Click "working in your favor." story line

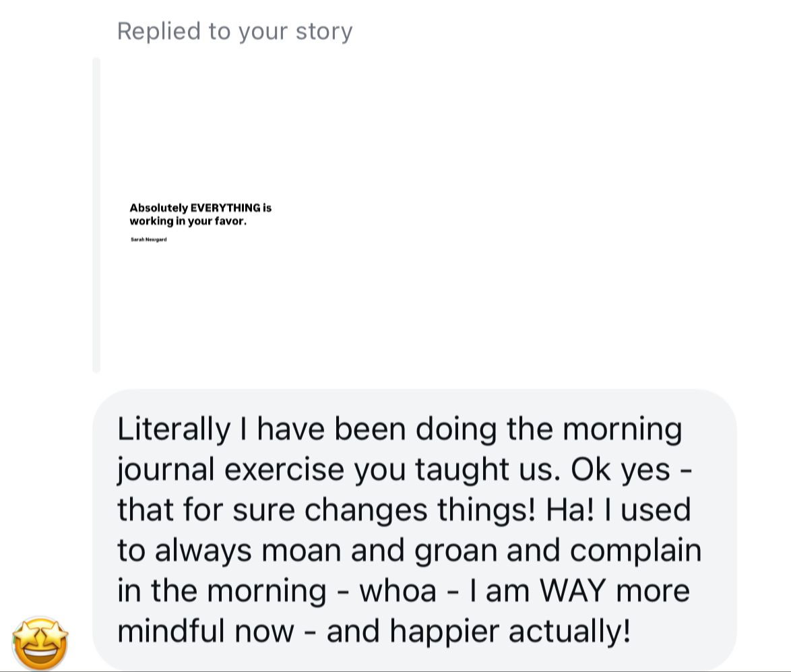point(188,221)
